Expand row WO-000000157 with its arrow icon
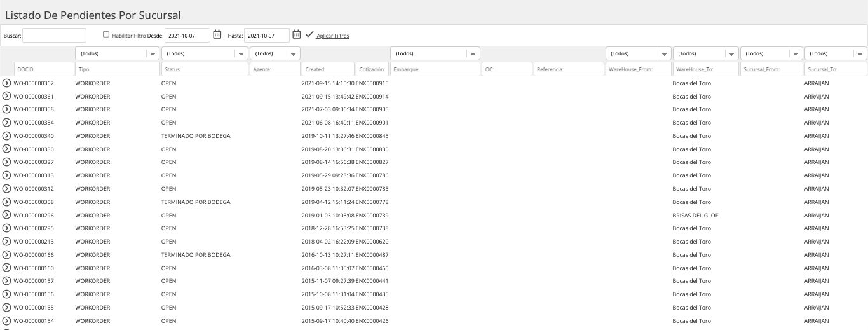Screen dimensions: 868x330 (x=6, y=281)
